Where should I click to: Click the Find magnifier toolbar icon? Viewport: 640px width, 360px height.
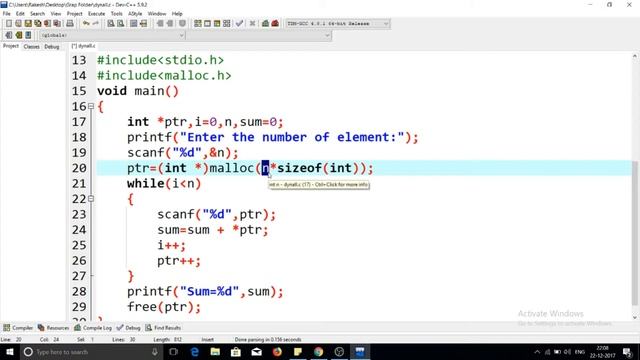111,24
